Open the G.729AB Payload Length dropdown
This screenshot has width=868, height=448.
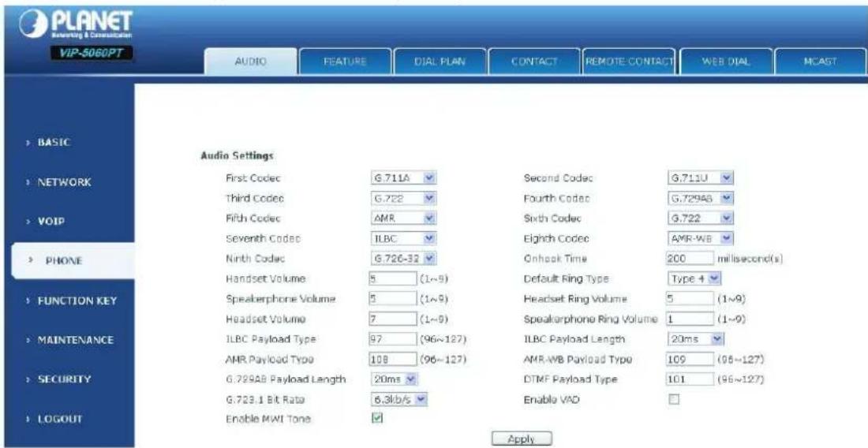(393, 379)
